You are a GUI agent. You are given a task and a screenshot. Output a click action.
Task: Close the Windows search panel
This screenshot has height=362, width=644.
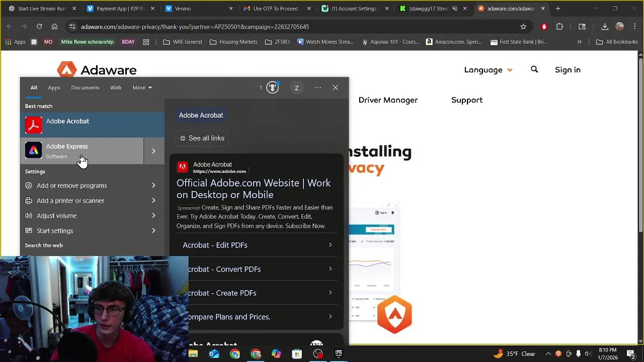point(335,87)
